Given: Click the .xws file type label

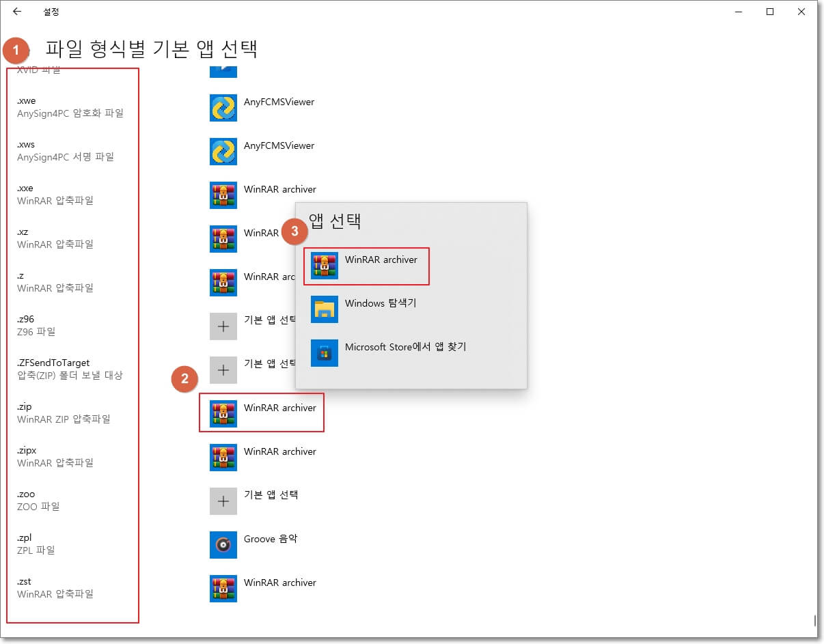Looking at the screenshot, I should 26,145.
